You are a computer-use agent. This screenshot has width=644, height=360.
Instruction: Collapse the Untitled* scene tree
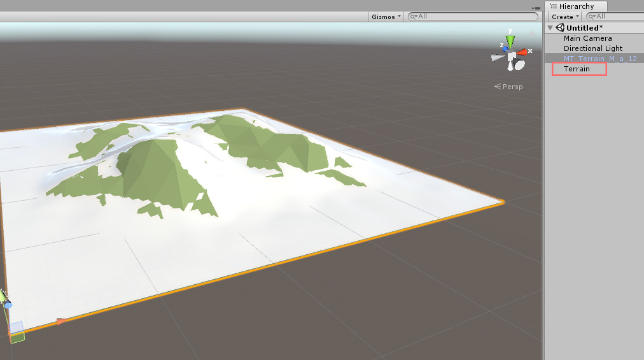pos(550,27)
